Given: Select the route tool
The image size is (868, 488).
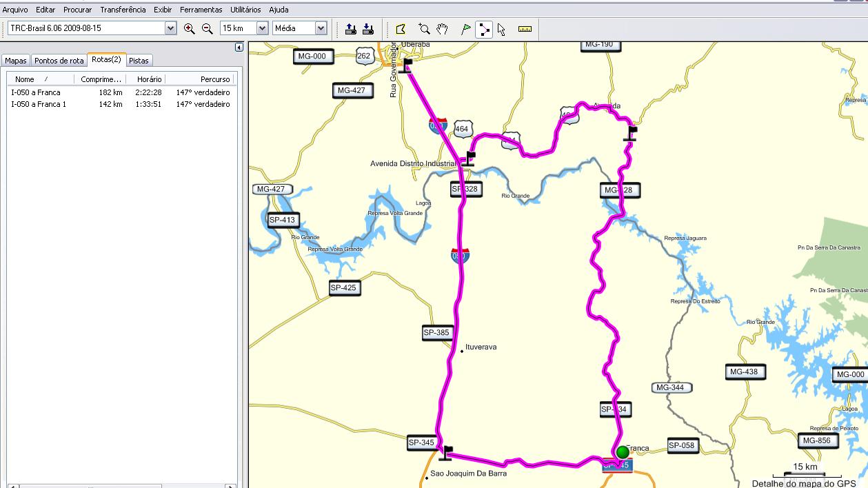Looking at the screenshot, I should pyautogui.click(x=483, y=29).
